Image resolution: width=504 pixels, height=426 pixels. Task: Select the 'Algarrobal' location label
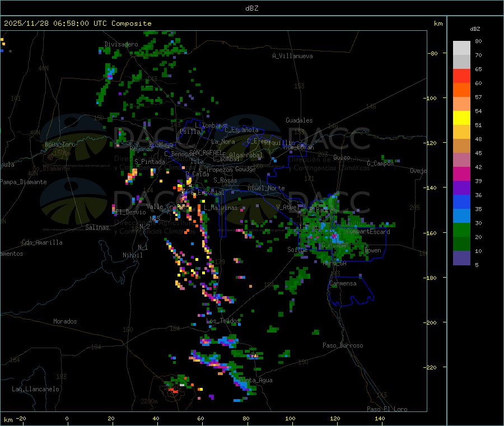(246, 155)
